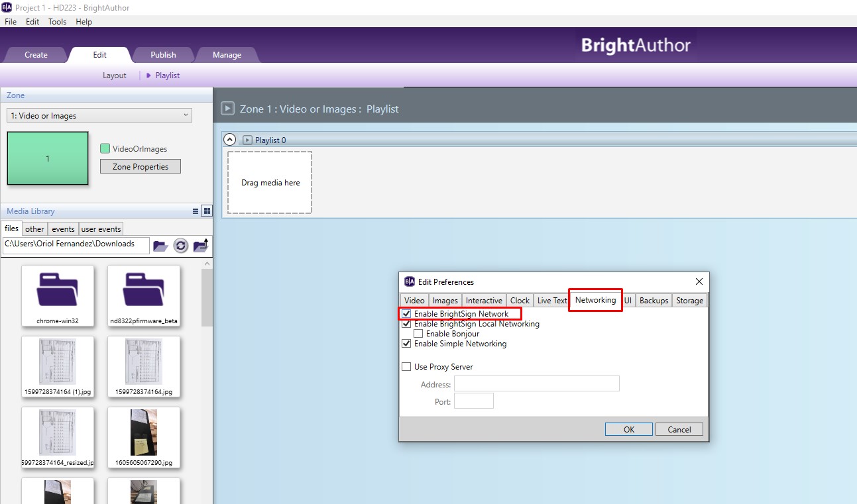
Task: Open the Backups preferences tab
Action: [654, 301]
